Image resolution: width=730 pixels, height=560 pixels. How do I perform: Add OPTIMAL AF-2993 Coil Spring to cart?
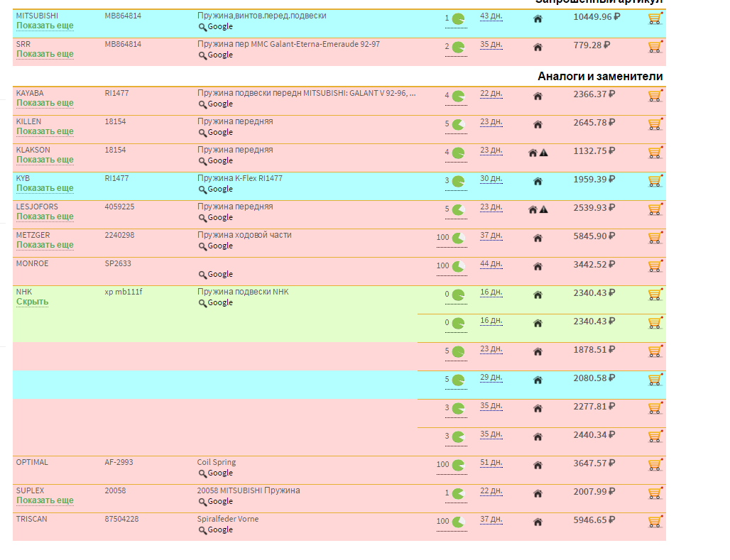[655, 465]
